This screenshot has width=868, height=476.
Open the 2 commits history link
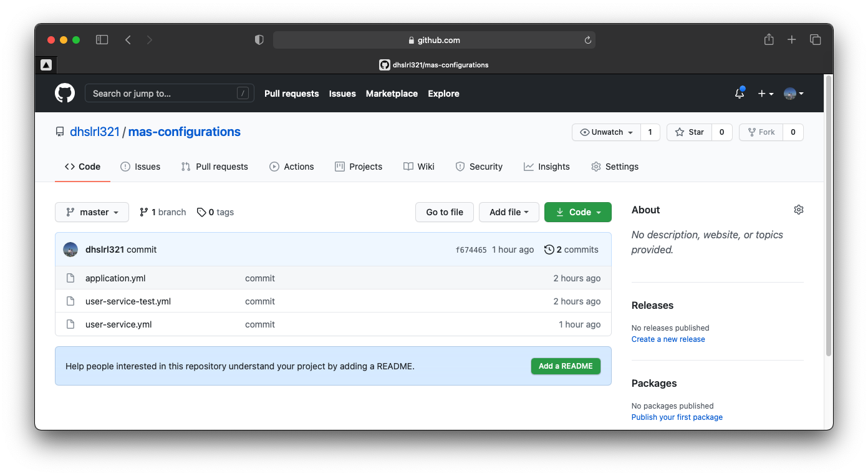click(571, 250)
